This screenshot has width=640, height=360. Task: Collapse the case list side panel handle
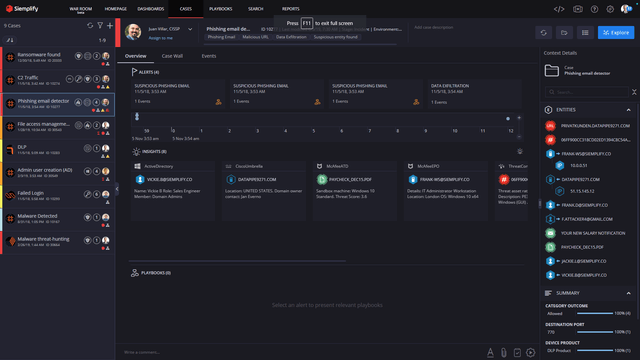pyautogui.click(x=117, y=189)
